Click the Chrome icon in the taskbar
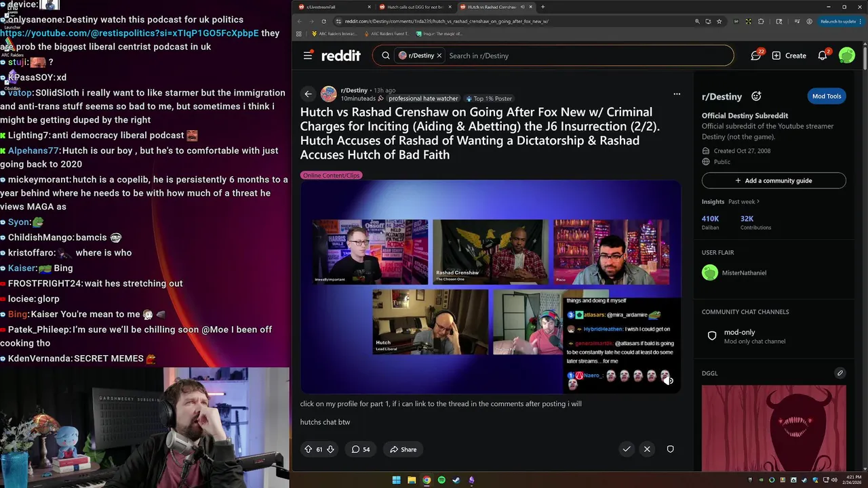Viewport: 868px width, 488px height. (x=427, y=480)
